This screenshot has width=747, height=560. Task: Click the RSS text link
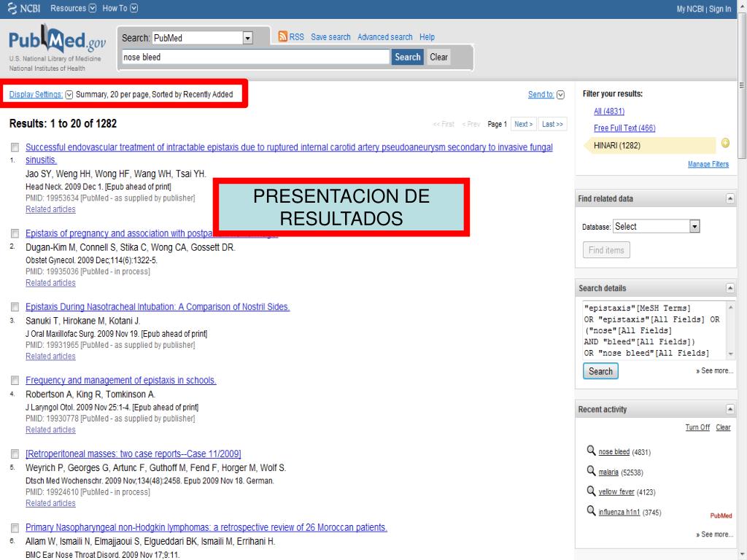[296, 36]
